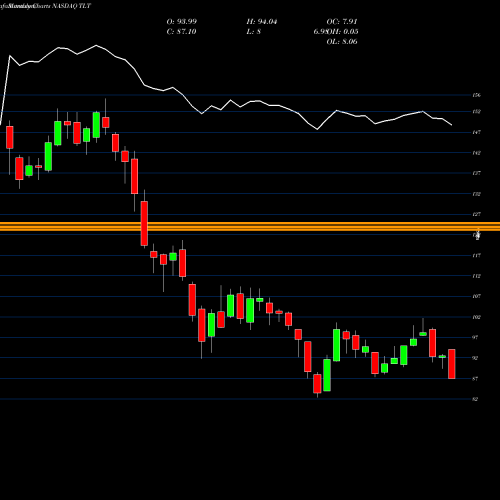Click the 92 price axis label
The image size is (500, 500).
pos(475,358)
